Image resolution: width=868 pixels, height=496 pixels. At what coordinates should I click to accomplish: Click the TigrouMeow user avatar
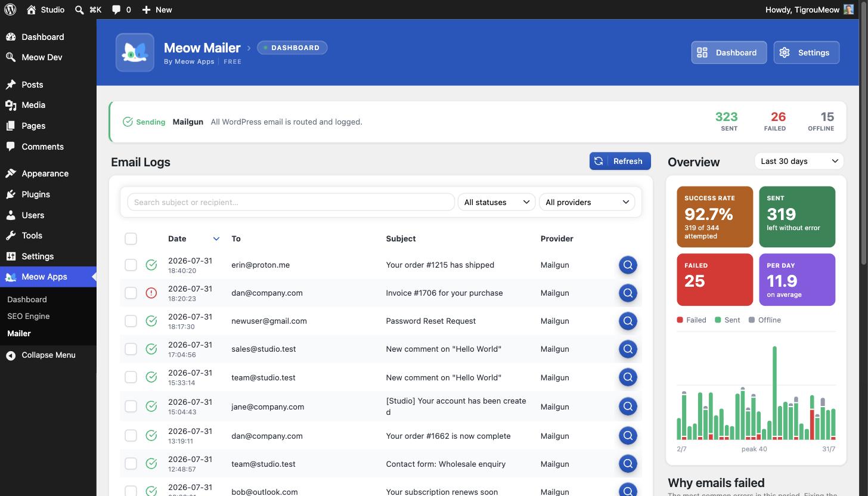click(849, 10)
